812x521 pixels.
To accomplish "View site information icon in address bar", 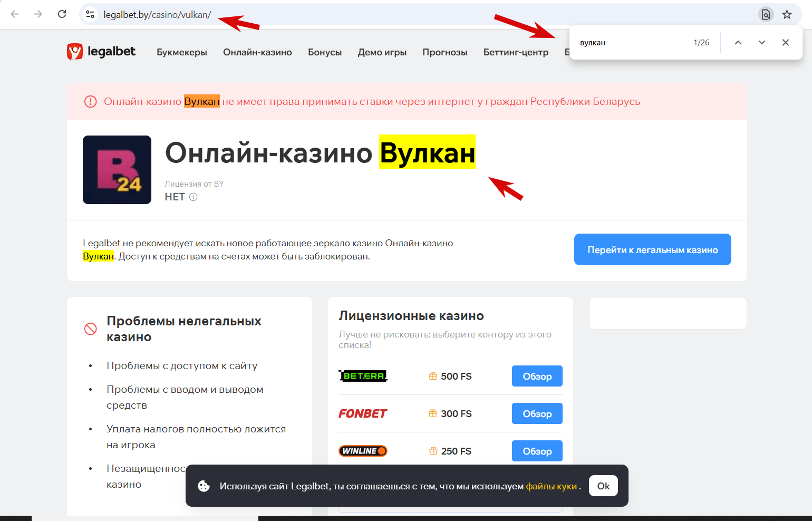I will [91, 14].
